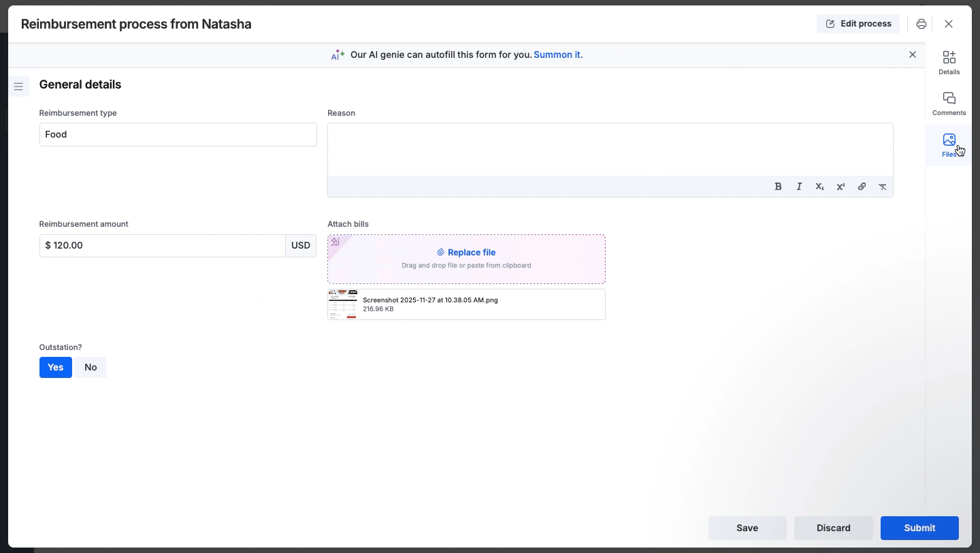The width and height of the screenshot is (980, 553).
Task: Open the attached screenshot thumbnail
Action: click(x=342, y=304)
